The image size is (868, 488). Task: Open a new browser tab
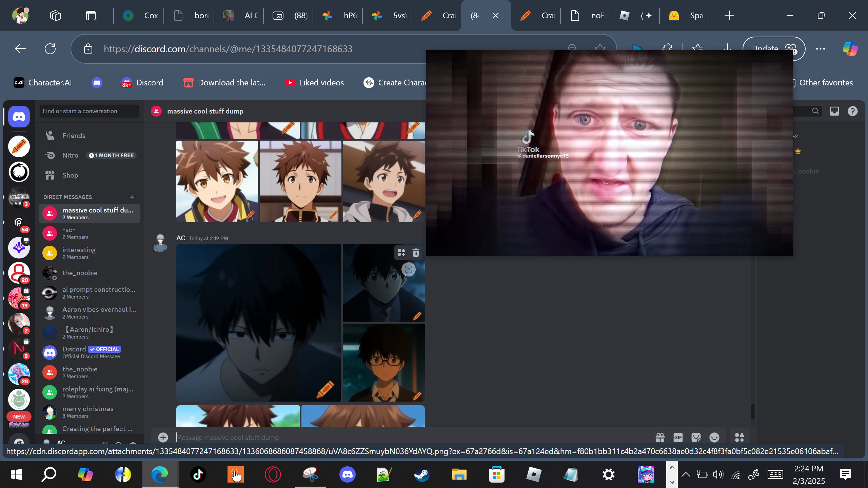point(729,16)
